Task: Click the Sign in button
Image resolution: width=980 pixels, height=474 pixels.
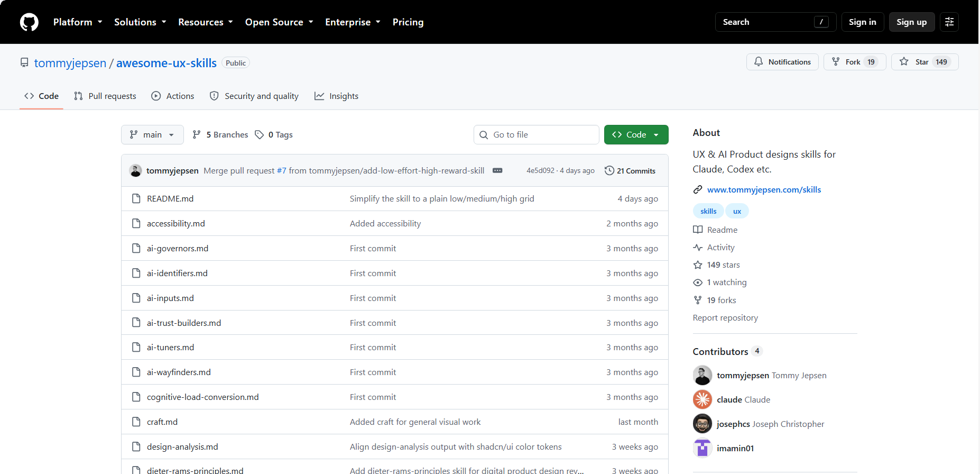Action: point(863,22)
